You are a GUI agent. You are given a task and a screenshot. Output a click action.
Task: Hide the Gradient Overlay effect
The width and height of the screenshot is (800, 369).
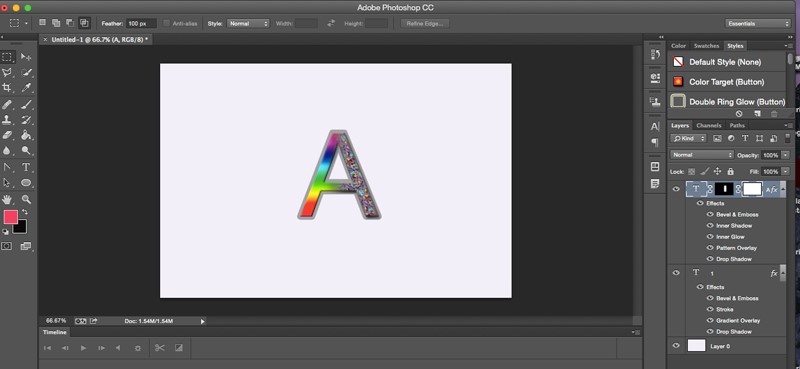710,321
